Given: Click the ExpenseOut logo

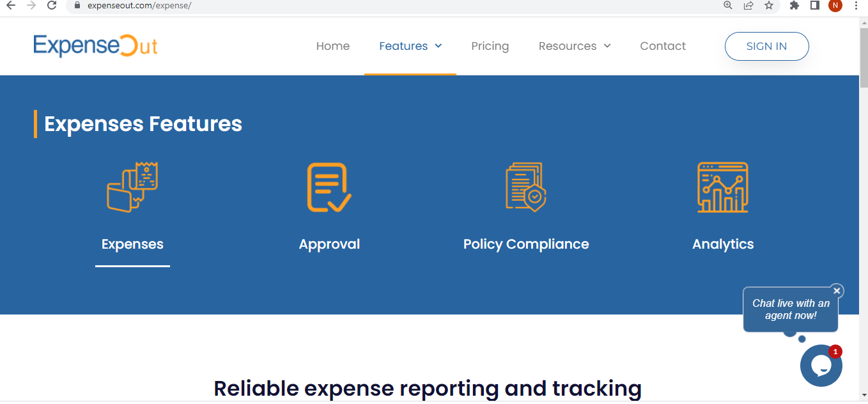Looking at the screenshot, I should (x=95, y=46).
